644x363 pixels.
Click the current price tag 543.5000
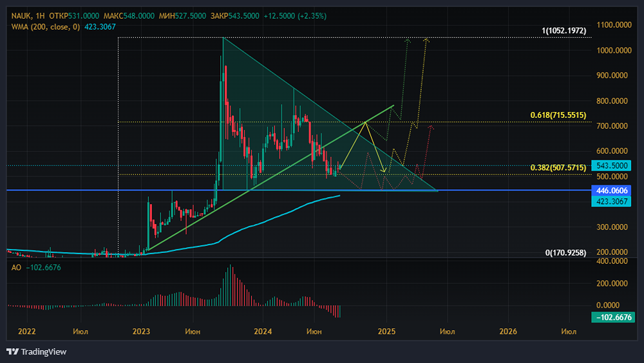[x=611, y=166]
